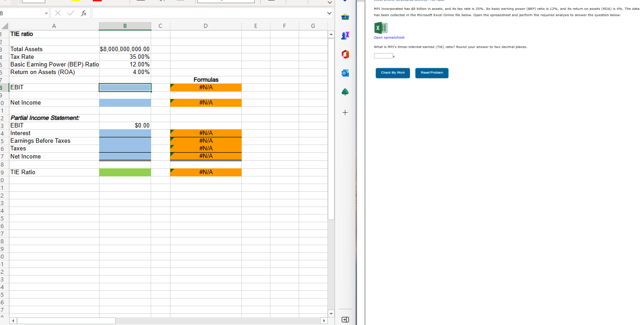
Task: Click the enter checkmark in formula bar
Action: pos(71,13)
